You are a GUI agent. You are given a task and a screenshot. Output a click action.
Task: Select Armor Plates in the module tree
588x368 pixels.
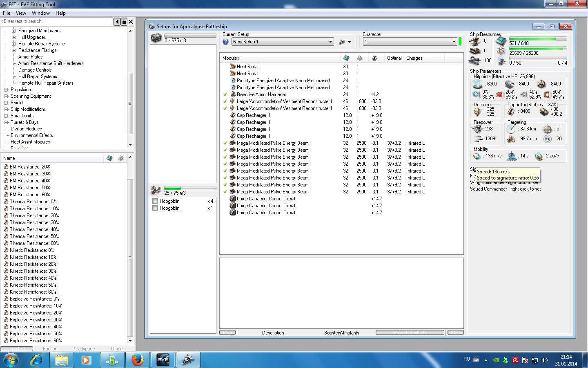pyautogui.click(x=30, y=57)
